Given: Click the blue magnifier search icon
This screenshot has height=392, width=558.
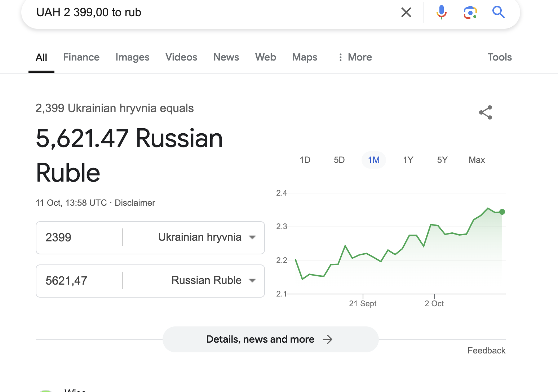Looking at the screenshot, I should coord(499,12).
